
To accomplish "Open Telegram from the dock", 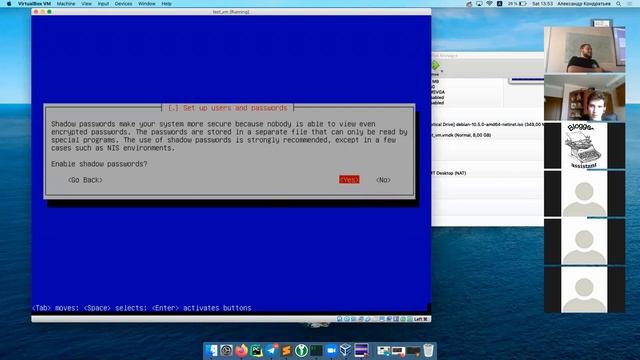I will (271, 350).
